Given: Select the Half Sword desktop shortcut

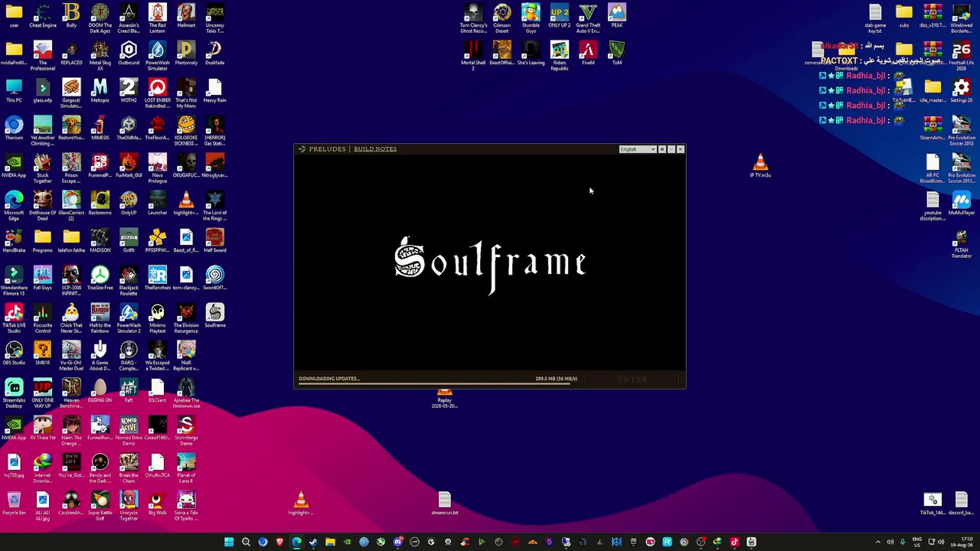Looking at the screenshot, I should coord(215,241).
